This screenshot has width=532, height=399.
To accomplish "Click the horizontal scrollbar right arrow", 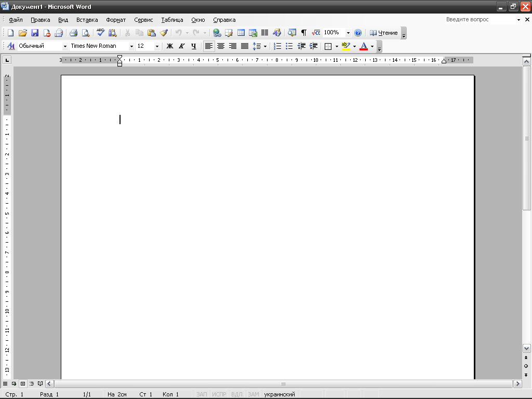I will (x=517, y=384).
